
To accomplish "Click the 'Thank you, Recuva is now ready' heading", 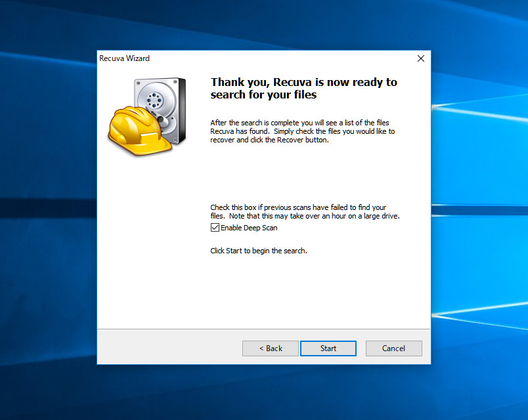I will pos(304,88).
